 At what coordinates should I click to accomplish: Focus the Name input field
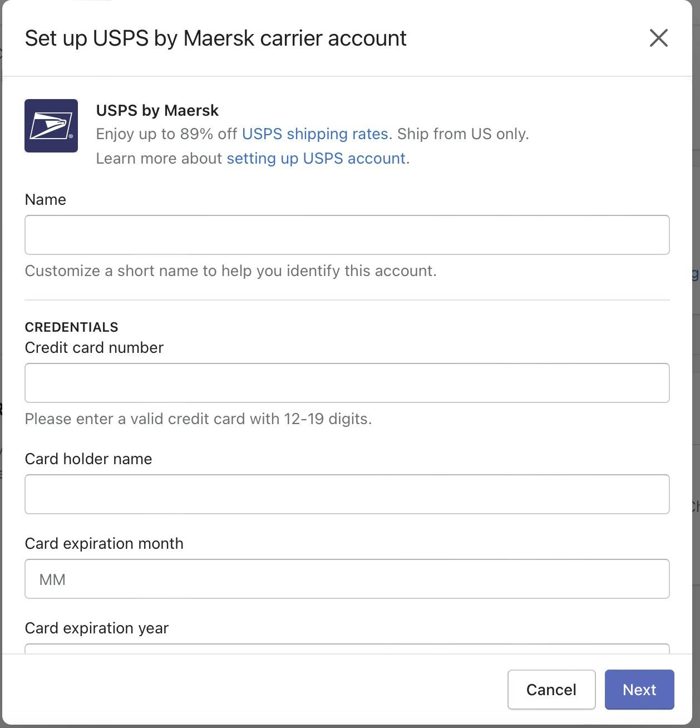point(347,235)
